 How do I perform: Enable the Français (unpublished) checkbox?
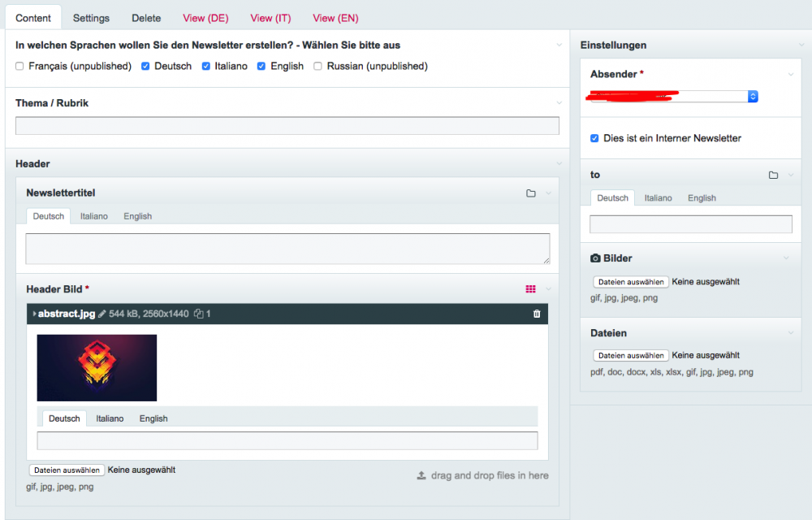(19, 67)
